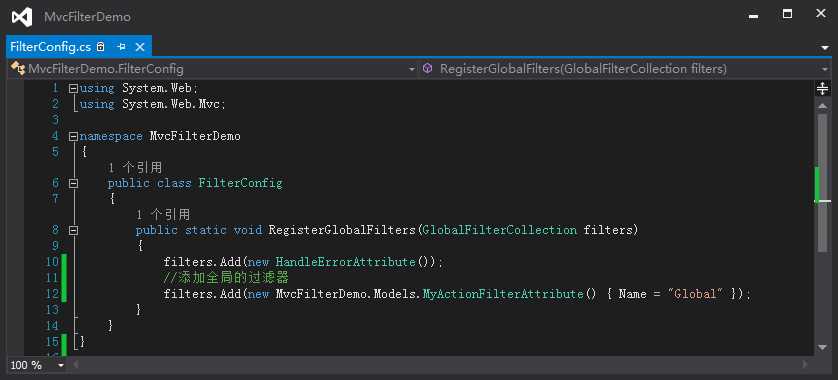Click the method cube icon beside RegisterGlobalFilters
This screenshot has height=380, width=838.
point(428,68)
